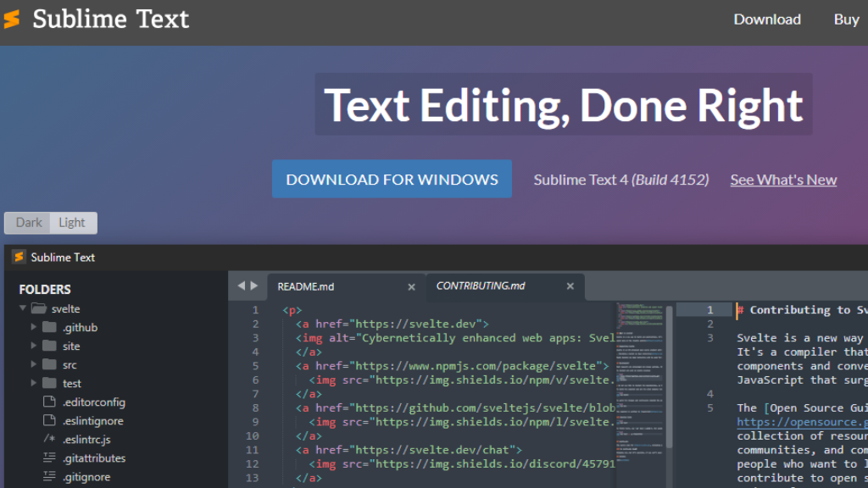Close the README.md tab
Viewport: 868px width, 488px height.
pos(411,286)
